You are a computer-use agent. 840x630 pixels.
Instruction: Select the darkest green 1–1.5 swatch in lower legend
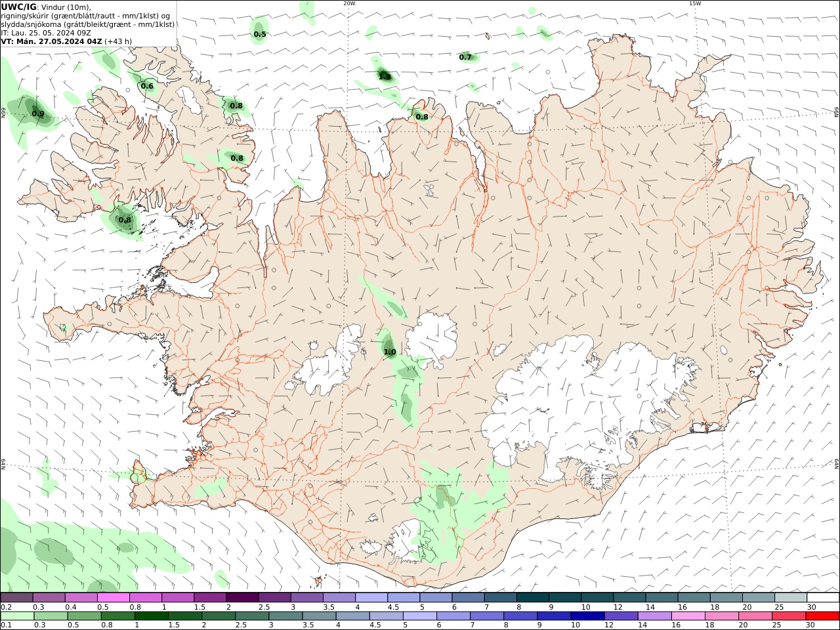point(151,616)
